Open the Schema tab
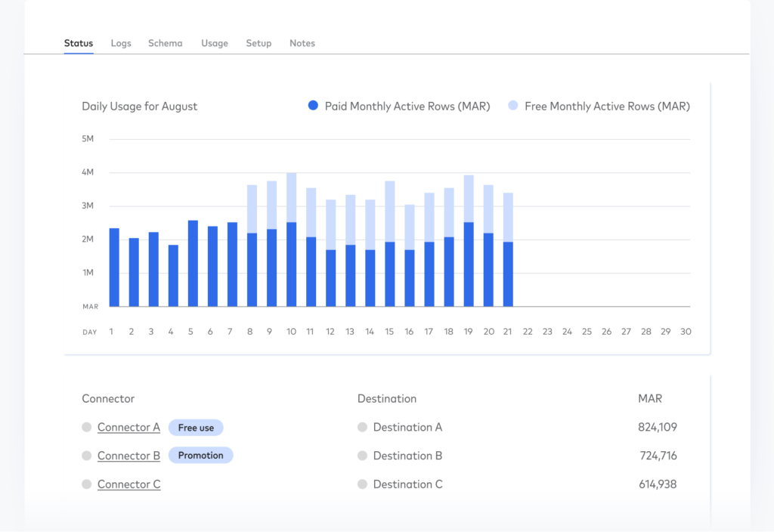 click(165, 43)
